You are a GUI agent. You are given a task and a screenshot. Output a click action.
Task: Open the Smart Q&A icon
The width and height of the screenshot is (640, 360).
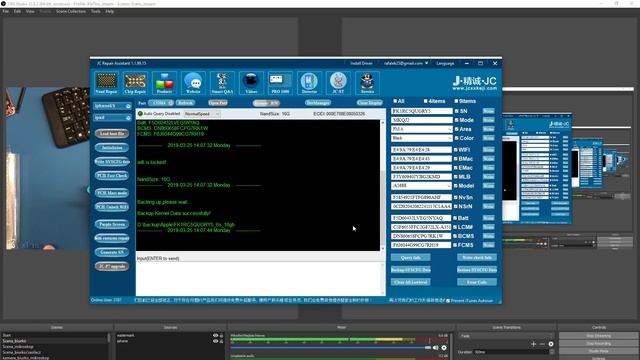coord(222,83)
